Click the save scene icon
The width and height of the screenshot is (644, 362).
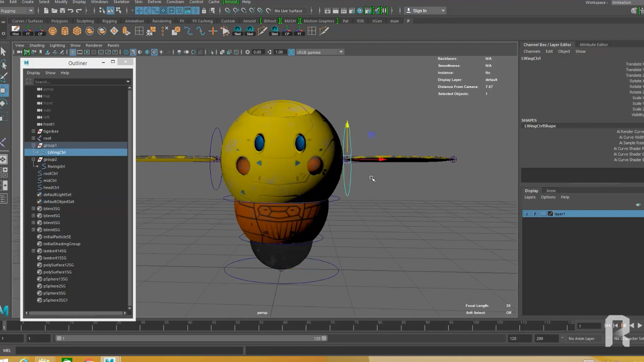pyautogui.click(x=63, y=11)
